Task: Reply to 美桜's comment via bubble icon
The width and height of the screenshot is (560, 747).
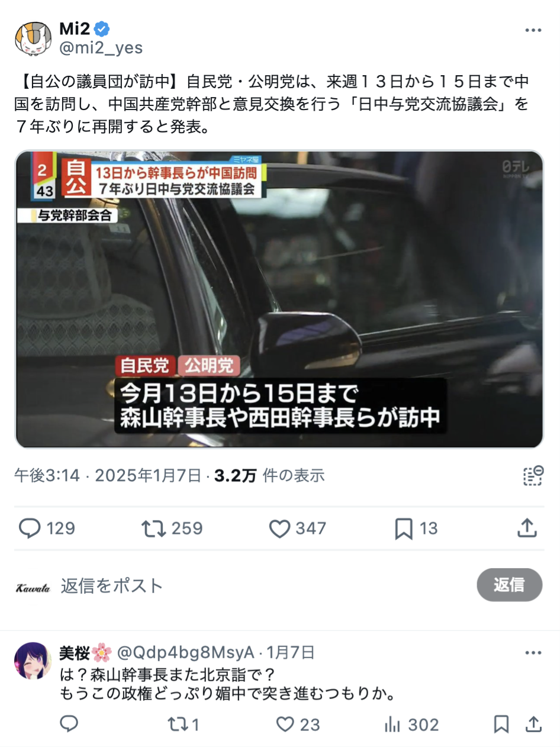Action: tap(69, 723)
